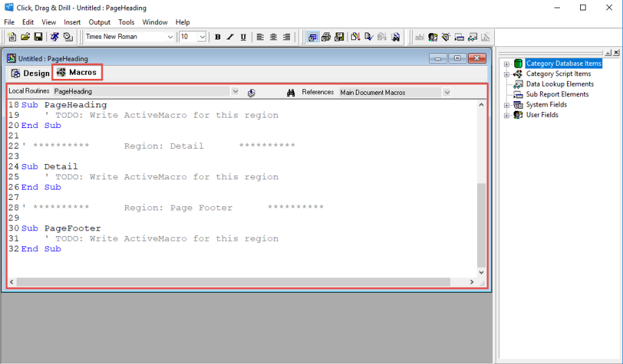Toggle Align Left in the toolbar

click(x=260, y=37)
